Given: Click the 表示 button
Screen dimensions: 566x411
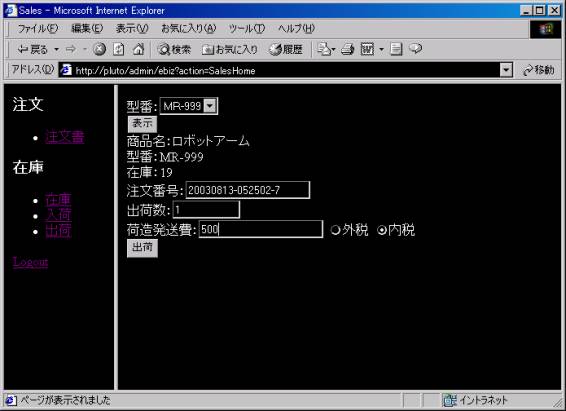Looking at the screenshot, I should (142, 124).
